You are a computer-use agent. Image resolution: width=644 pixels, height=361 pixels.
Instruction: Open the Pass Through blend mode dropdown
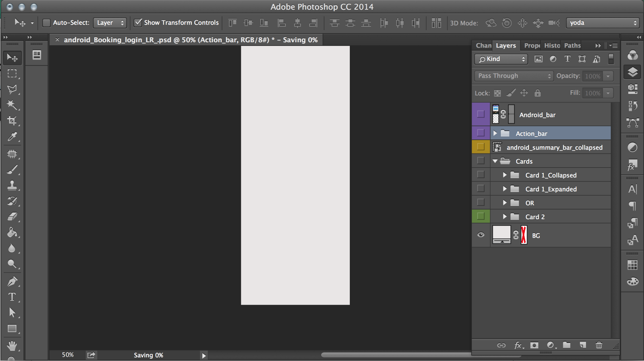[x=514, y=76]
